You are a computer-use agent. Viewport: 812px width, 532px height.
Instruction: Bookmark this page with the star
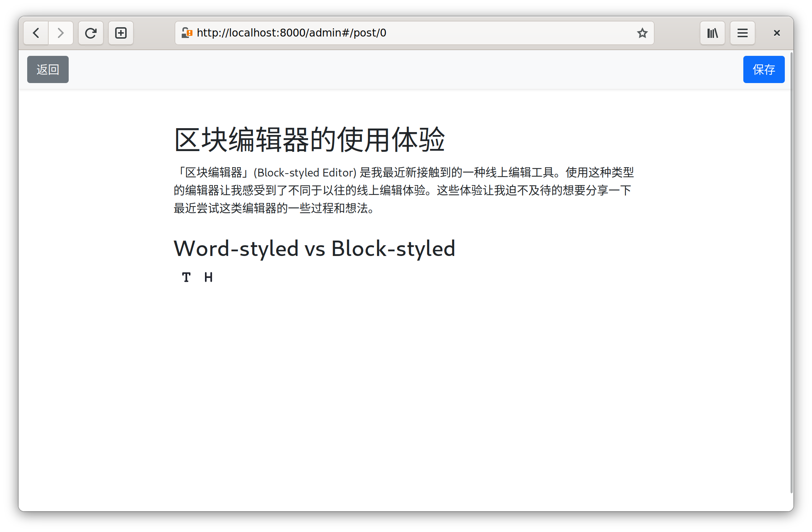coord(642,33)
